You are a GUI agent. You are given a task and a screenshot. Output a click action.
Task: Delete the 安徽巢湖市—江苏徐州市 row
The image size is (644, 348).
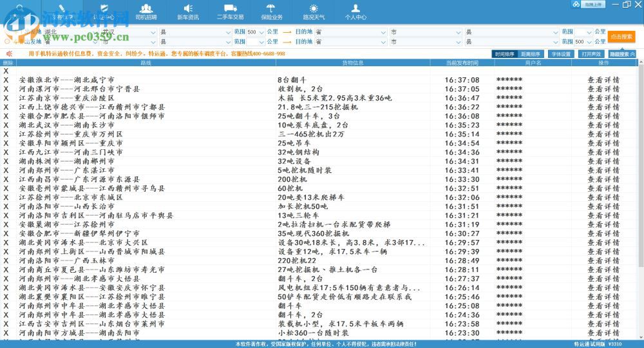6,224
